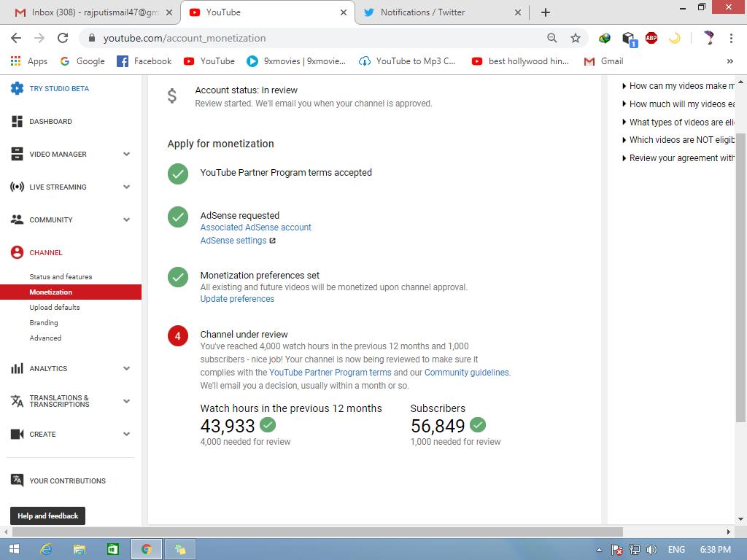747x560 pixels.
Task: Select the Monetization submenu item
Action: click(71, 292)
